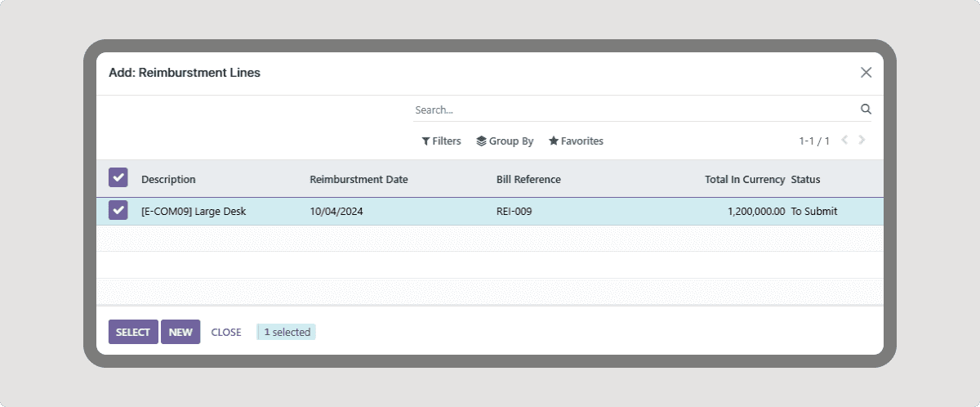
Task: Click the 1-1 / 1 pager counter
Action: (813, 141)
